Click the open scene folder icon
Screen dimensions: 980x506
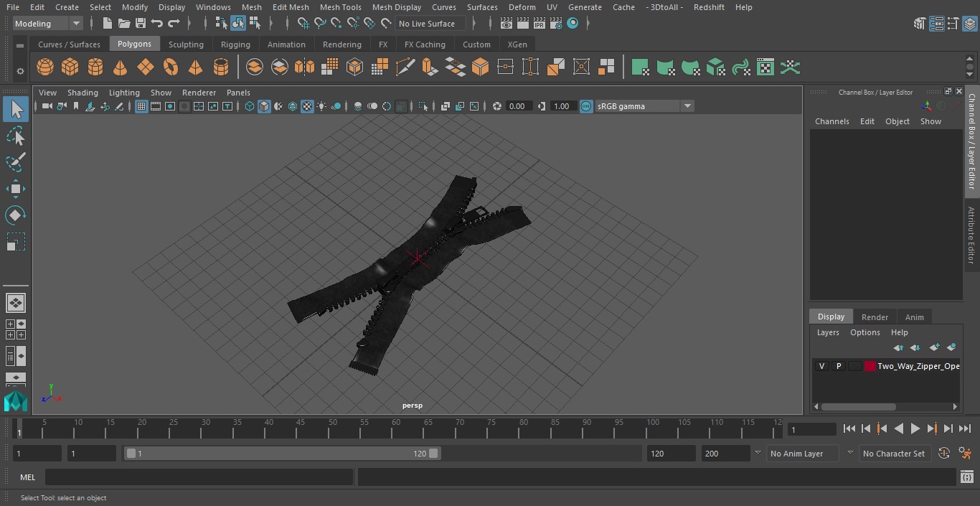coord(124,24)
